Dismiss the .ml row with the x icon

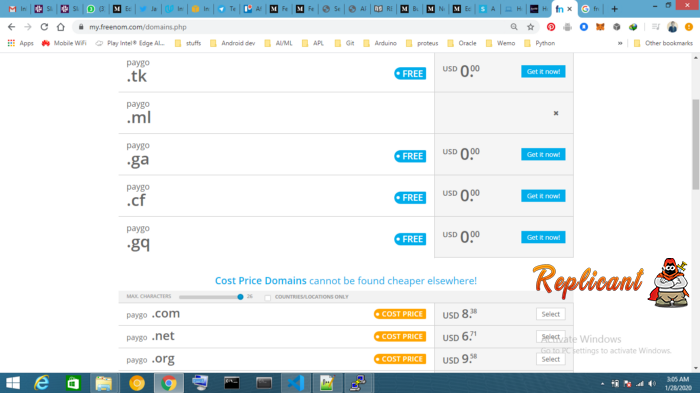point(556,113)
